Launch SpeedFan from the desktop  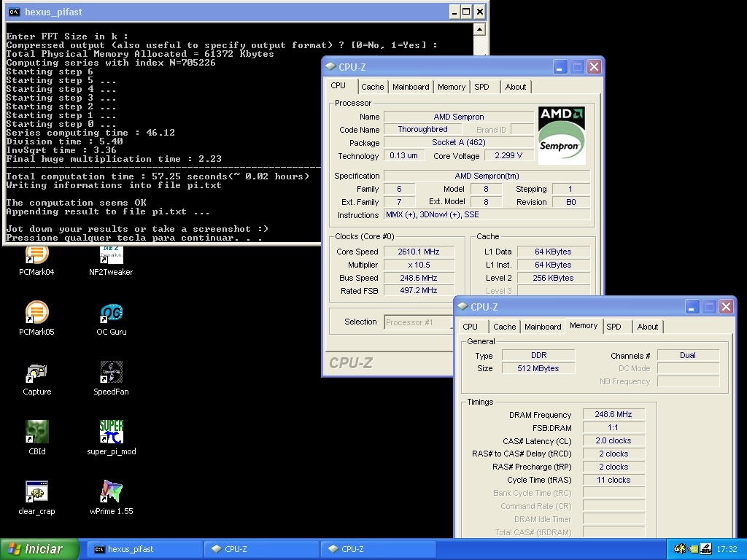(x=111, y=378)
